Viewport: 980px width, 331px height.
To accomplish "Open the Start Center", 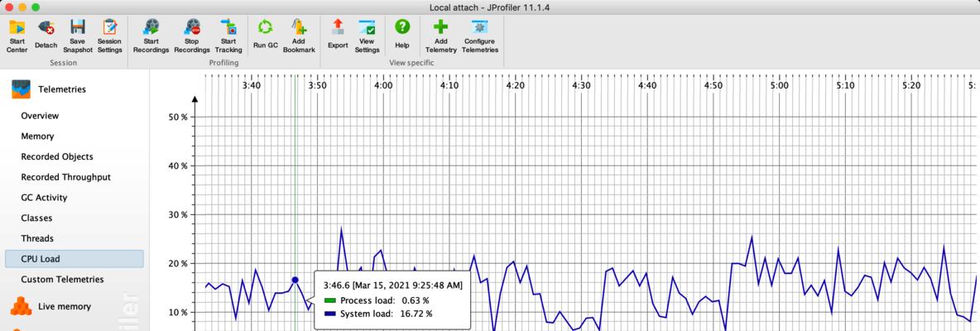I will [17, 36].
